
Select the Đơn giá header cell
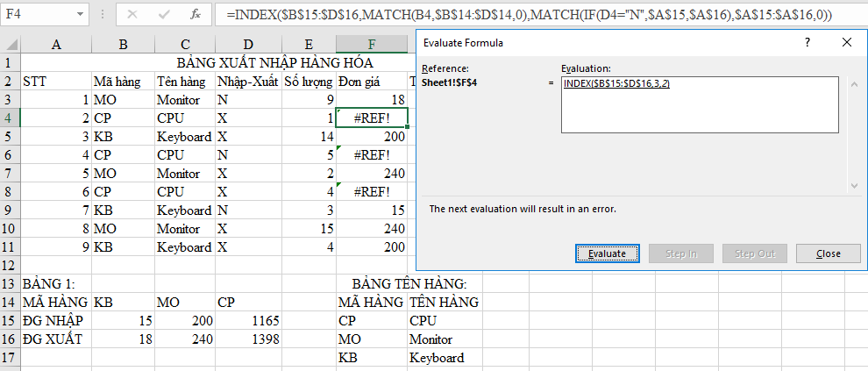tap(372, 82)
